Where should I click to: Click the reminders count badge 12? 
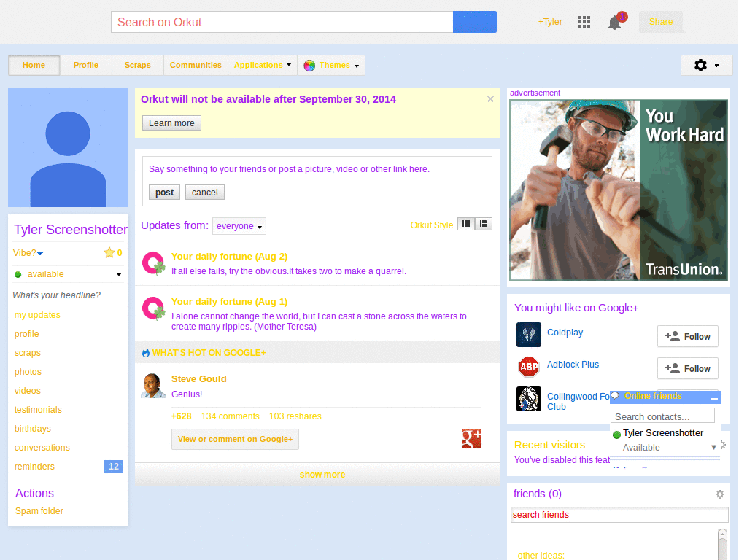coord(113,467)
